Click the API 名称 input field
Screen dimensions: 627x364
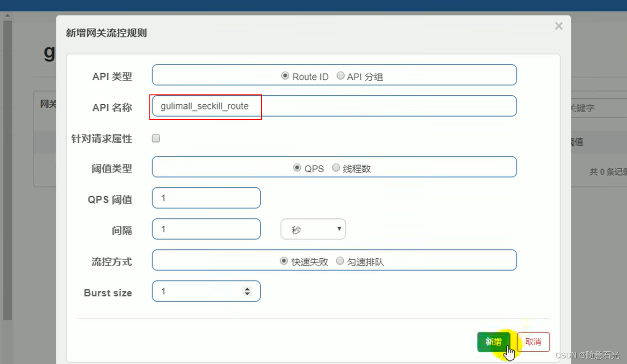[334, 106]
